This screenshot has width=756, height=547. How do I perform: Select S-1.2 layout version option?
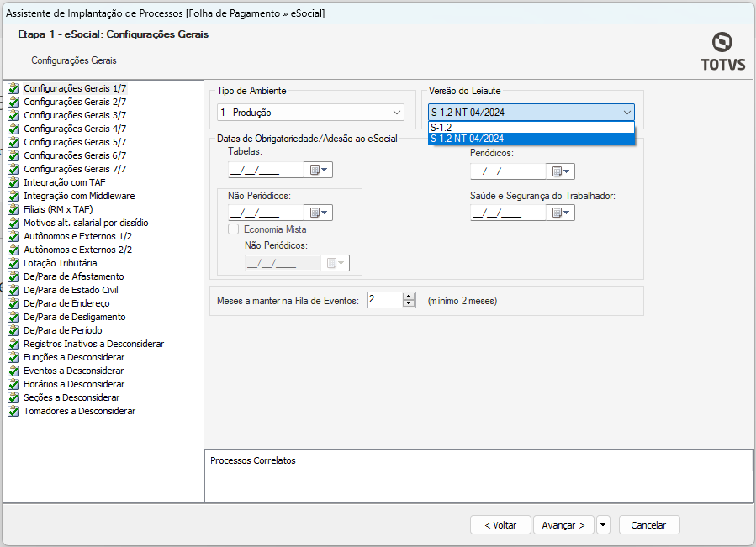pos(531,127)
